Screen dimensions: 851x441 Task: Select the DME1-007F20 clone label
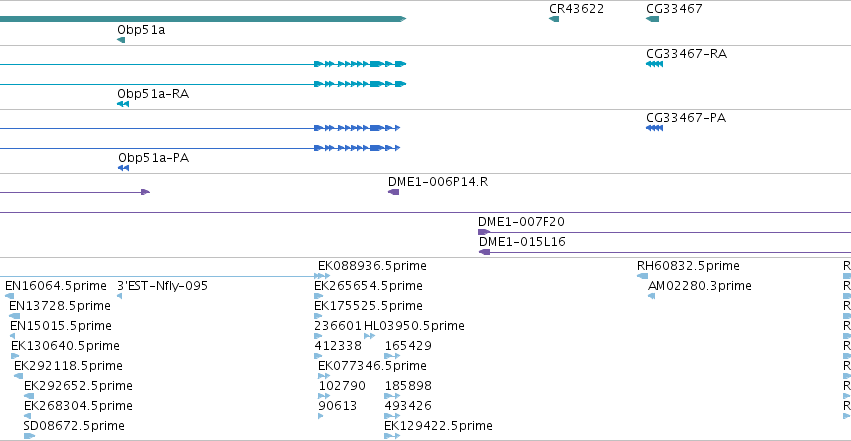pyautogui.click(x=521, y=222)
